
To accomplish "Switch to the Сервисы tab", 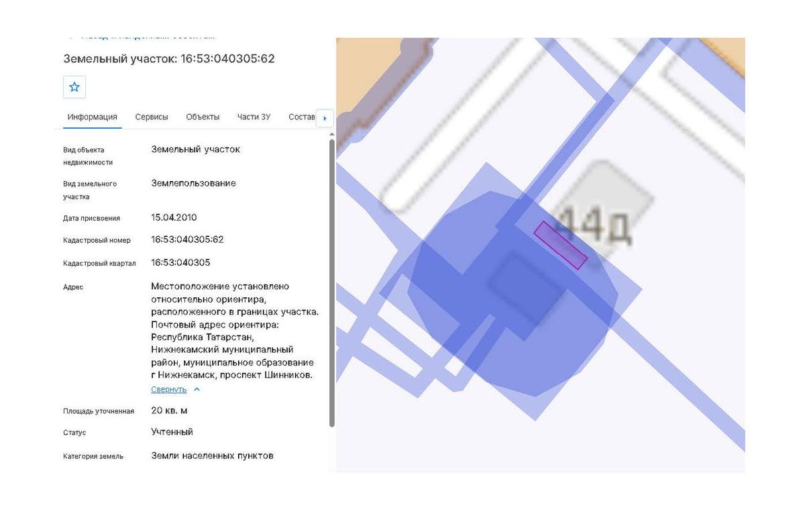I will pos(152,117).
